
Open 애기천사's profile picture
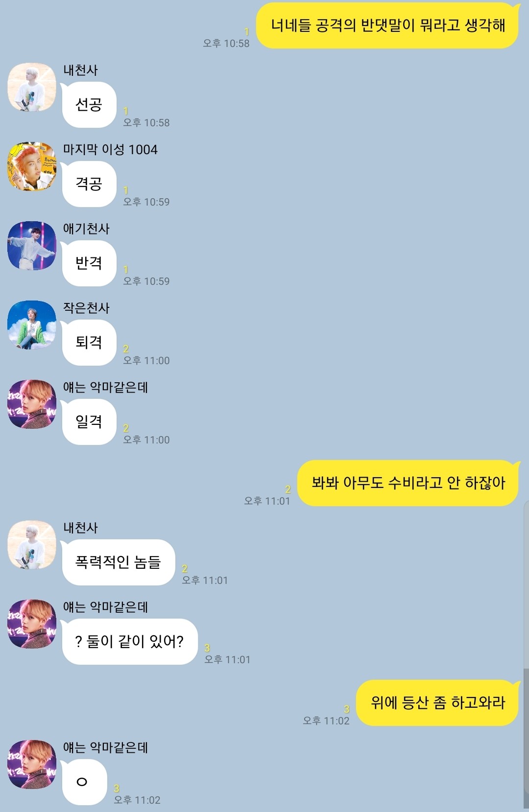pyautogui.click(x=32, y=246)
